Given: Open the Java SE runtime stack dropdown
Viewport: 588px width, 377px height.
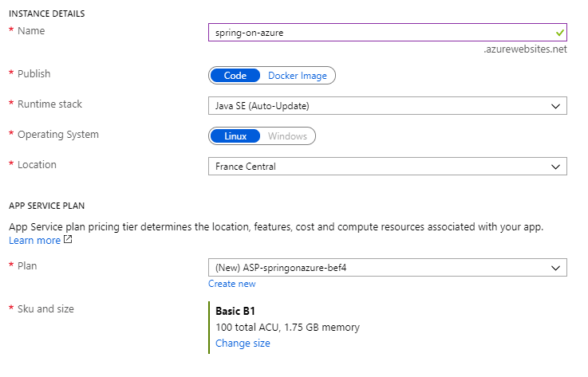Looking at the screenshot, I should 388,106.
